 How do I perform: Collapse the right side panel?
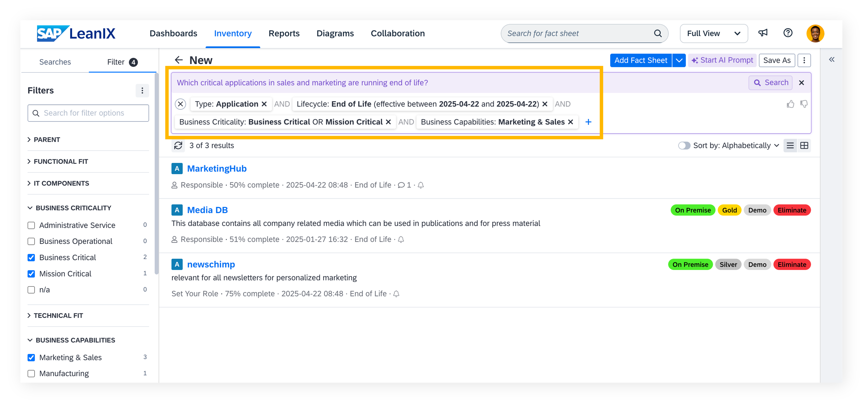pyautogui.click(x=832, y=60)
